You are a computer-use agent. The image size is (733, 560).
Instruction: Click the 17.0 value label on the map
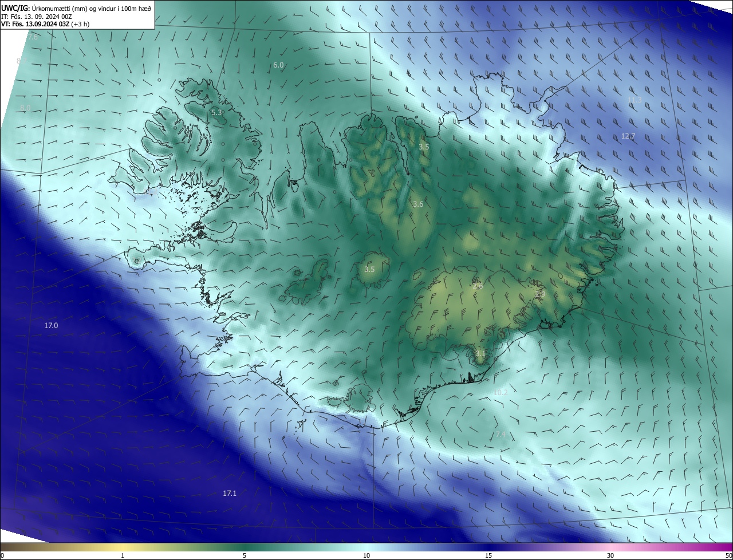pyautogui.click(x=51, y=326)
